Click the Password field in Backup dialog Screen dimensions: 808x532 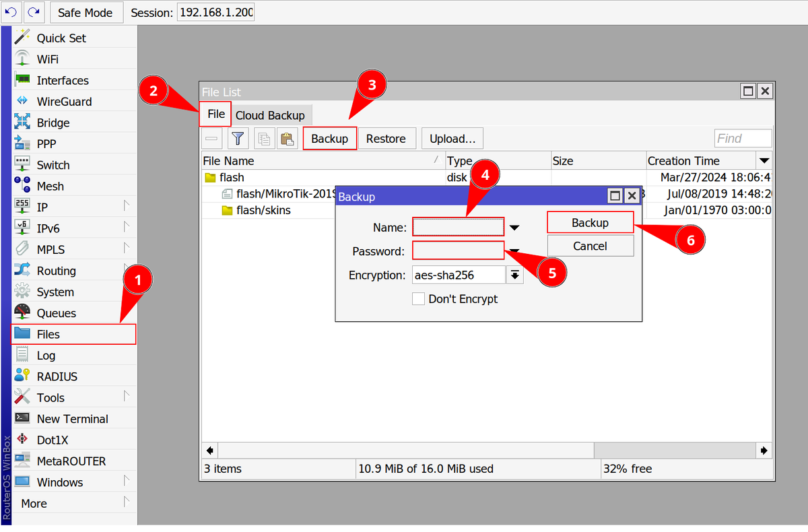(x=459, y=251)
